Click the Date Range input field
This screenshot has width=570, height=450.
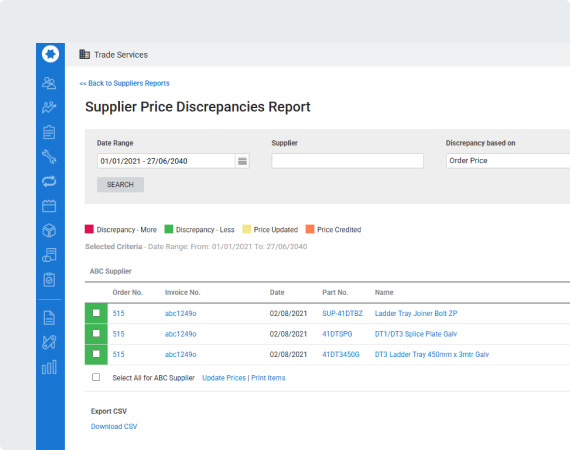click(166, 161)
